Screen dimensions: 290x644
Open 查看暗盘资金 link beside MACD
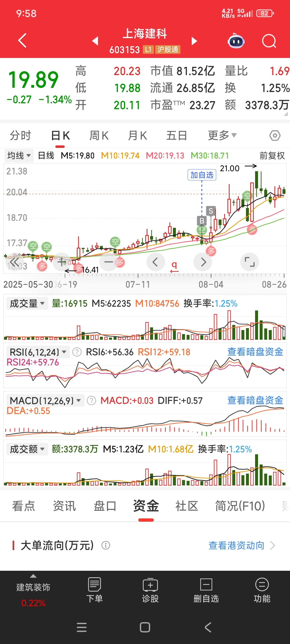click(x=255, y=401)
